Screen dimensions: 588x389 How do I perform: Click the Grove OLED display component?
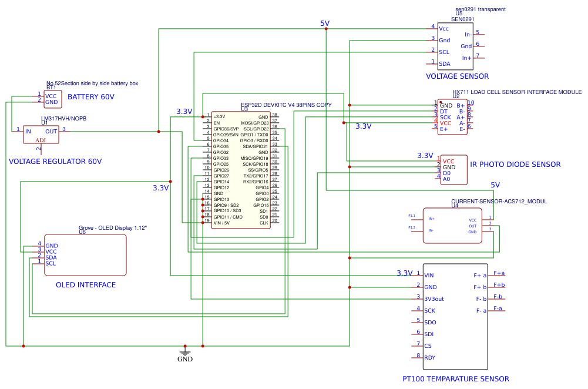click(85, 255)
